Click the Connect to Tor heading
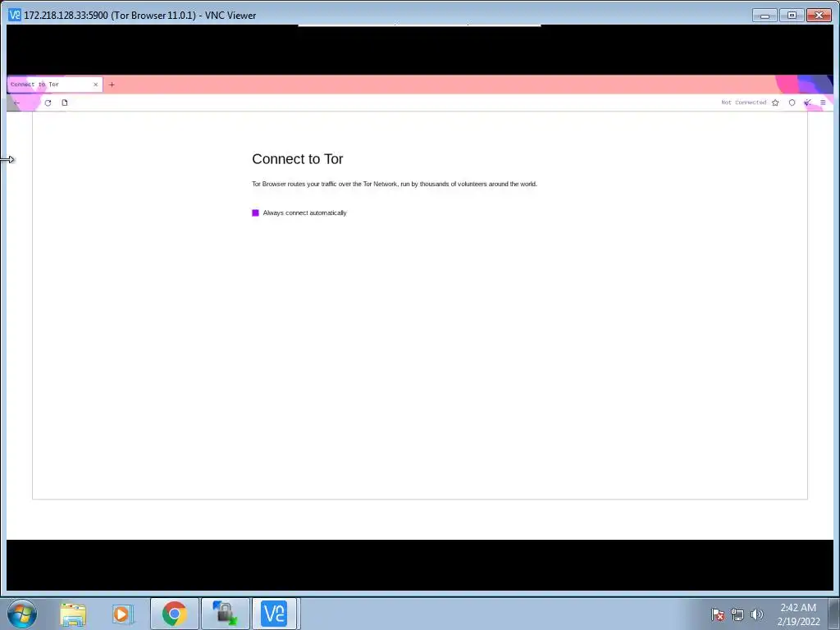 coord(297,159)
